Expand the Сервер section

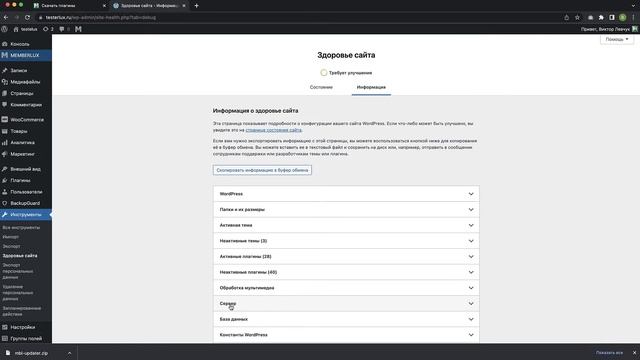tap(346, 304)
